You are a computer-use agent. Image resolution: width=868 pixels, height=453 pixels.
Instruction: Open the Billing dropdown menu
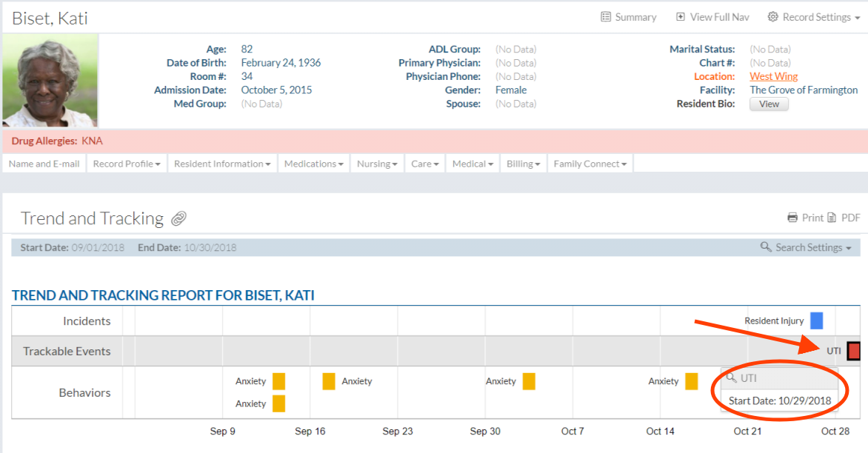point(523,164)
